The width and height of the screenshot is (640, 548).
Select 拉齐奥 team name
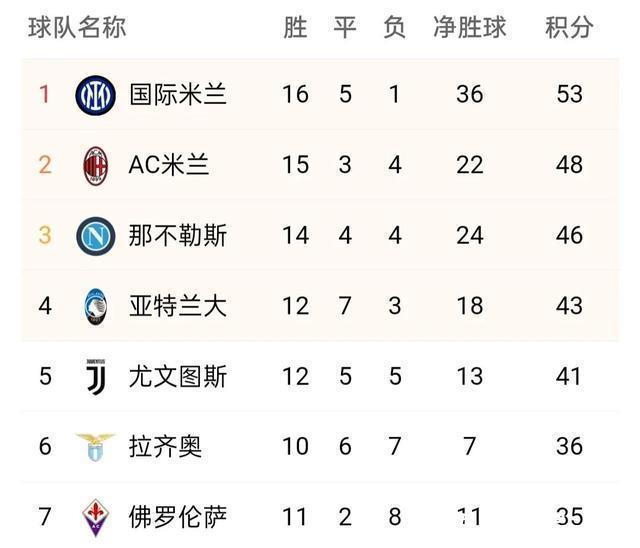[x=166, y=446]
